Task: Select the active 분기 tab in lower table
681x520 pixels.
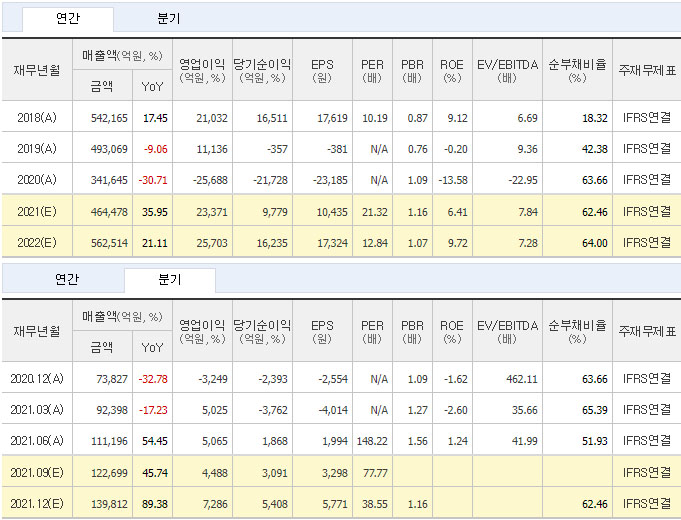Action: [169, 280]
